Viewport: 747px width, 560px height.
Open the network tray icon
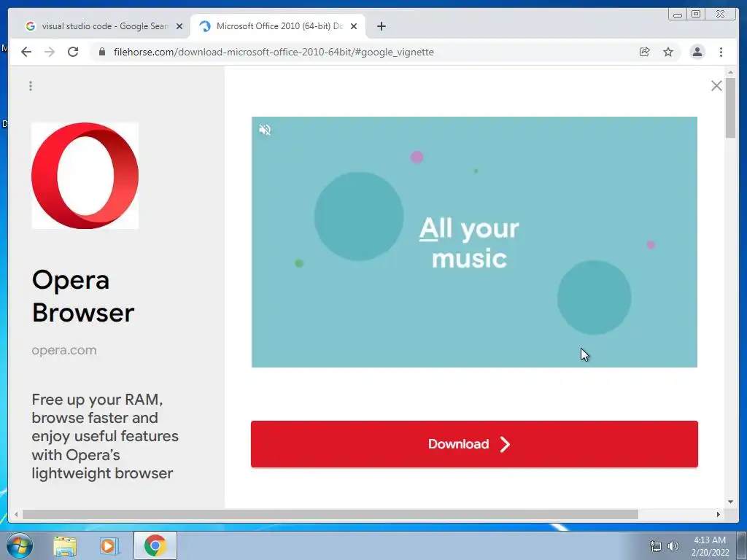pos(656,546)
